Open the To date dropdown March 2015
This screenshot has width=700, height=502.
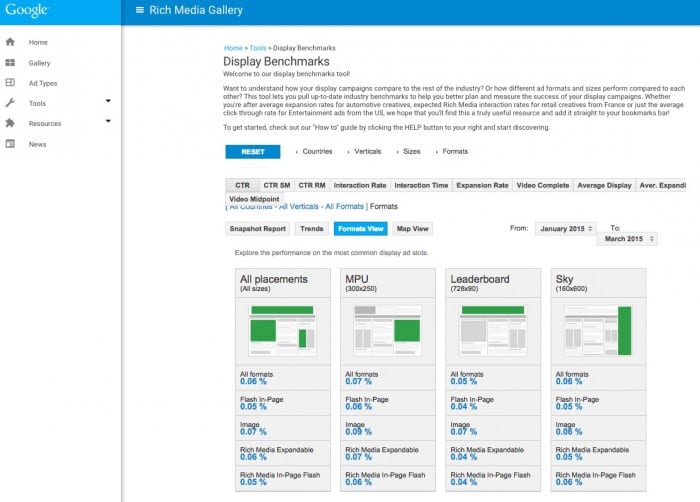click(627, 239)
